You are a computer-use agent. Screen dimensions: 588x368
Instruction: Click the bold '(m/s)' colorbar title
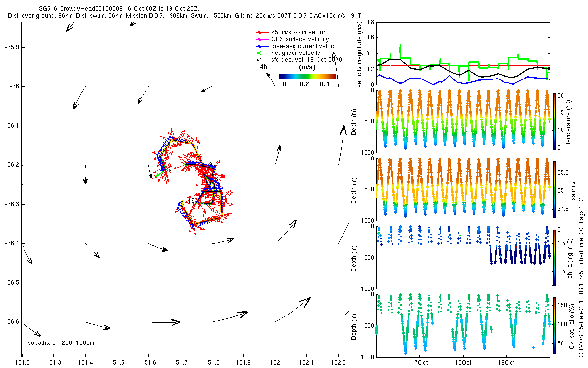pos(307,67)
